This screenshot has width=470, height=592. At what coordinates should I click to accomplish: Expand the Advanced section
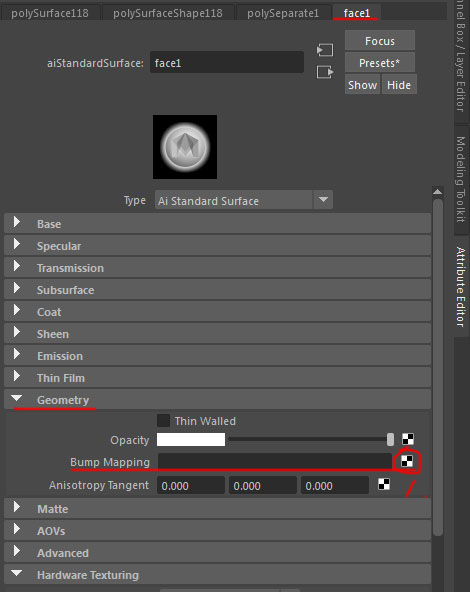[x=217, y=553]
